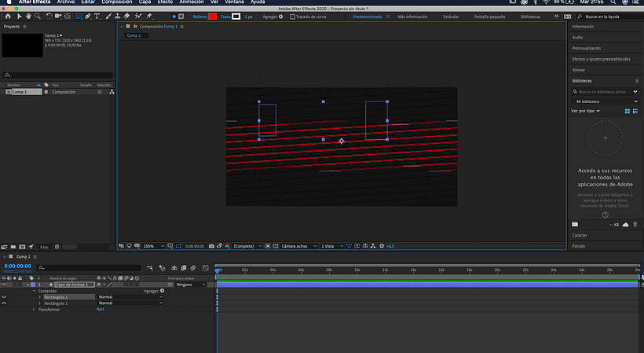Select the Pen tool

coord(87,17)
